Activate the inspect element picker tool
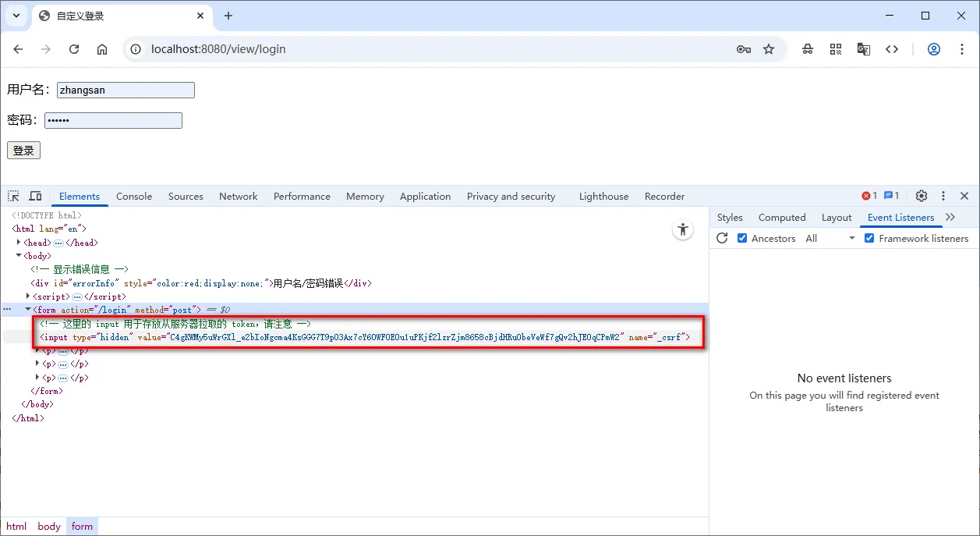The height and width of the screenshot is (536, 980). 14,196
